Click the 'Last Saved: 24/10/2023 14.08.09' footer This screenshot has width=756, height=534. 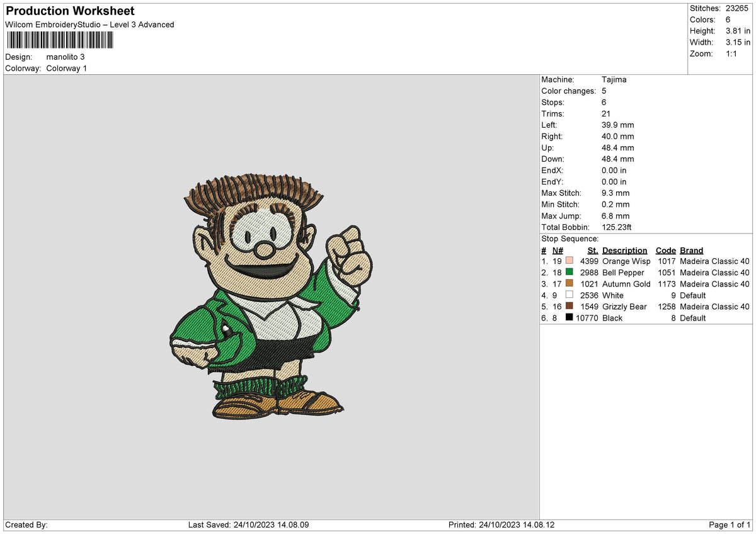248,525
